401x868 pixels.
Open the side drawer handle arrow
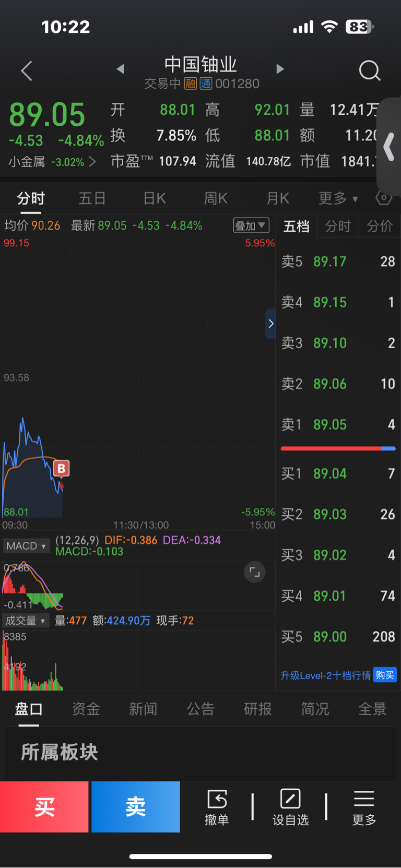coord(388,147)
